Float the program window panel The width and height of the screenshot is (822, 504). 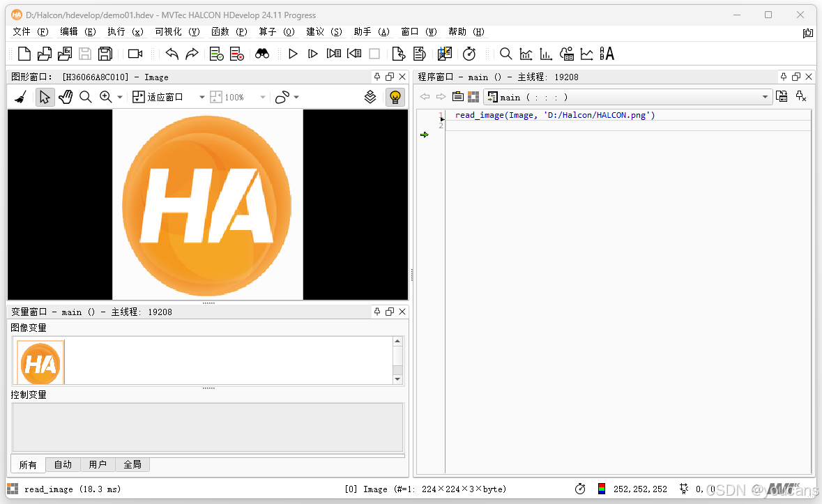click(796, 77)
